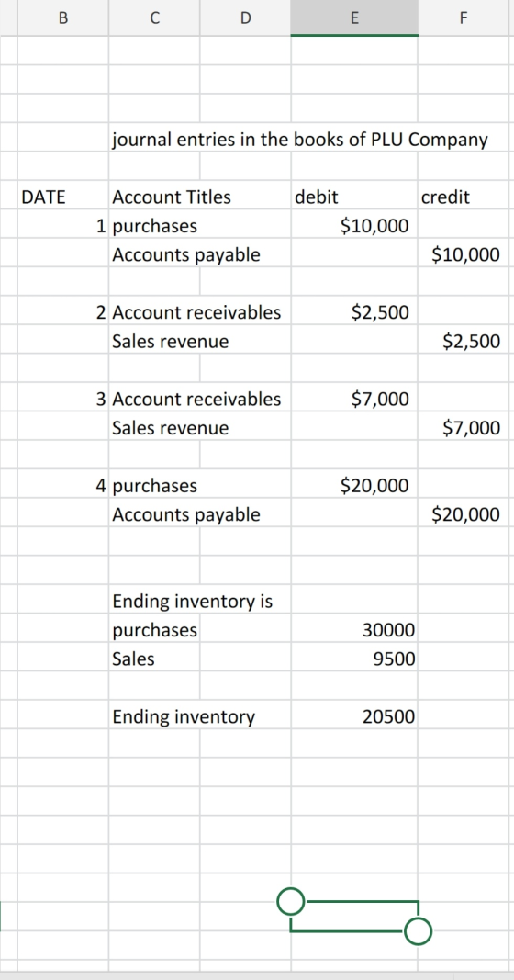Grab the bottom-right selection handle circle
The height and width of the screenshot is (980, 514).
click(x=418, y=931)
